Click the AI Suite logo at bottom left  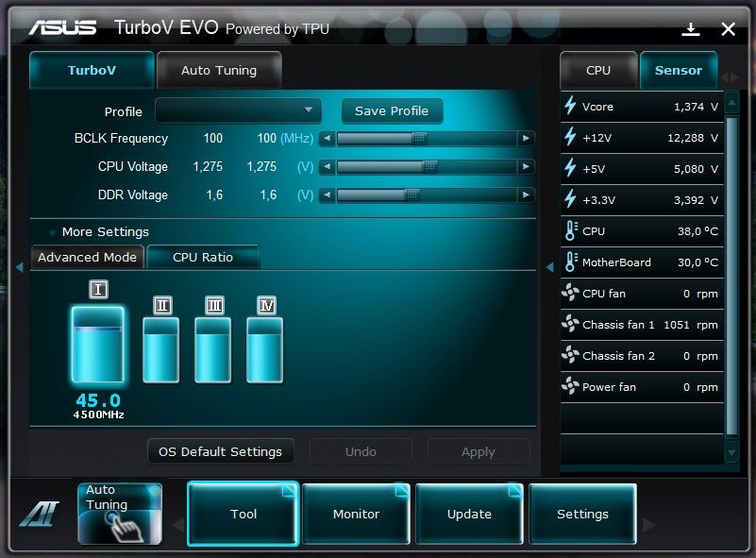pos(39,514)
